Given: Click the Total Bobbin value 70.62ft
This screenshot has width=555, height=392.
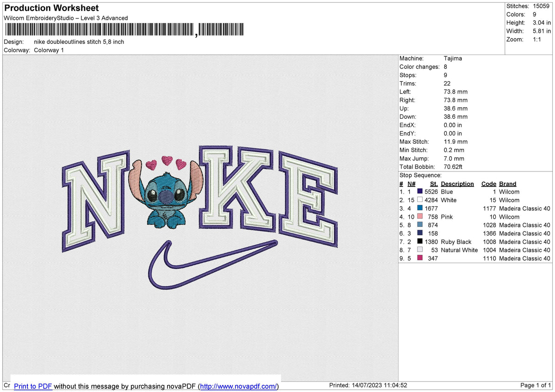Looking at the screenshot, I should (453, 166).
